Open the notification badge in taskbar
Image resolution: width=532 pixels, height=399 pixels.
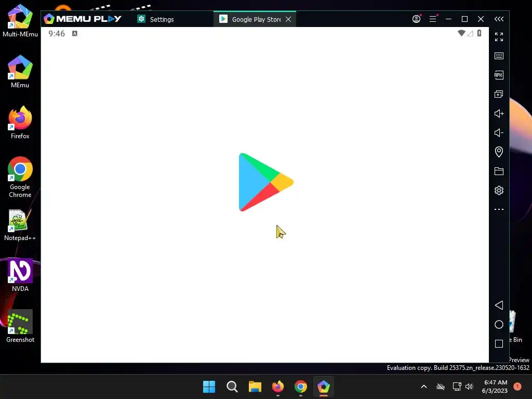pyautogui.click(x=517, y=387)
